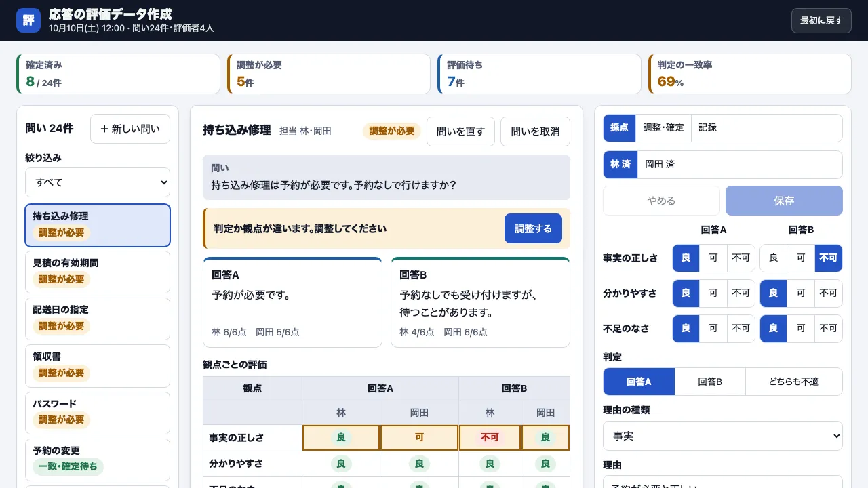This screenshot has height=488, width=868.
Task: Select 配送日の指定 in the question list
Action: tap(98, 319)
